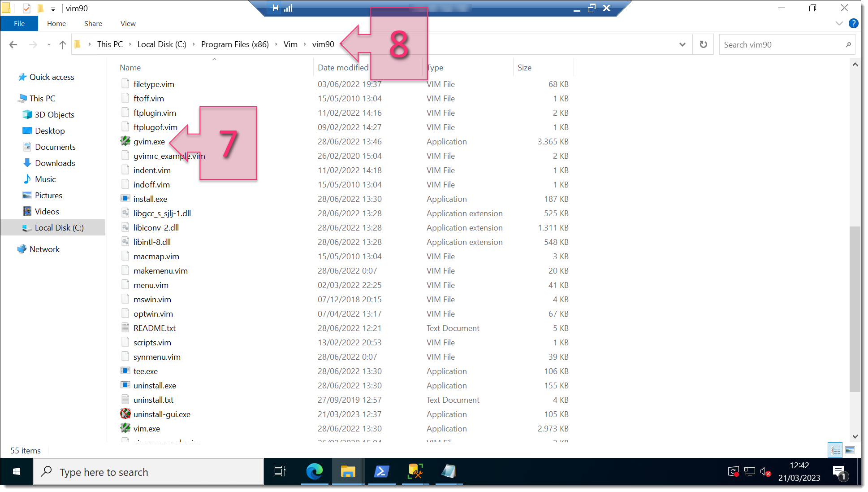This screenshot has width=868, height=492.
Task: Select the vim.exe application icon
Action: click(125, 428)
